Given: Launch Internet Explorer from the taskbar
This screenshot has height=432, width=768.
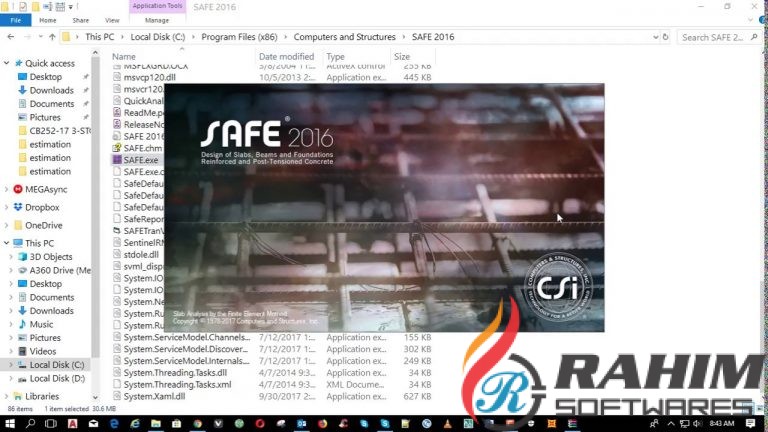Looking at the screenshot, I should (x=135, y=424).
